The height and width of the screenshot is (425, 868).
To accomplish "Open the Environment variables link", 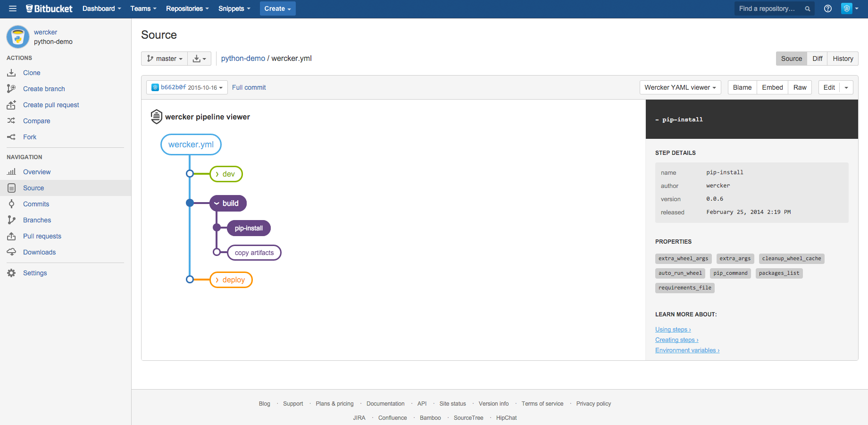I will coord(687,350).
